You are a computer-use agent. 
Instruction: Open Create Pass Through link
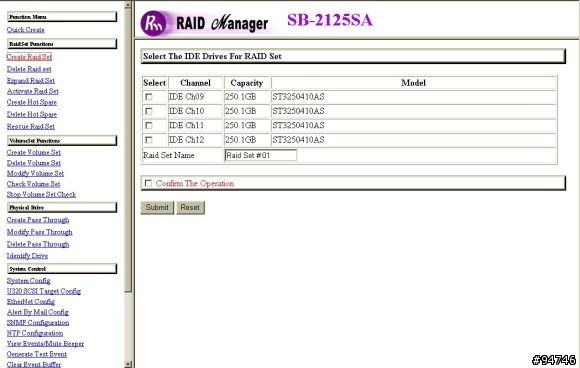point(38,220)
